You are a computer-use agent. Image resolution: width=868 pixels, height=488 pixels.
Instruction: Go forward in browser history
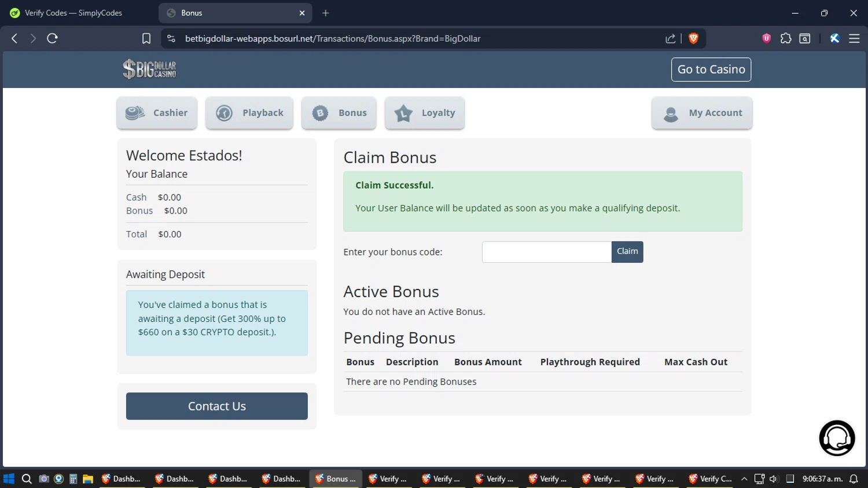pos(33,38)
